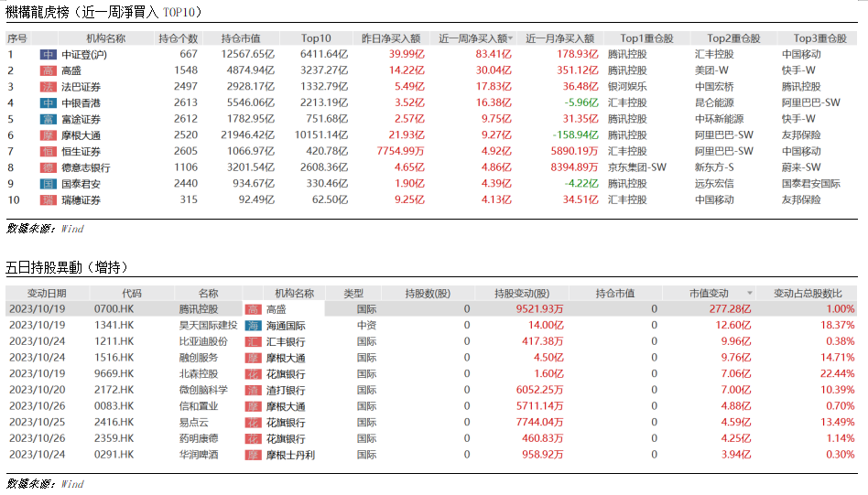Image resolution: width=868 pixels, height=495 pixels.
Task: Click the 瑞穗证券 institution icon
Action: (49, 200)
